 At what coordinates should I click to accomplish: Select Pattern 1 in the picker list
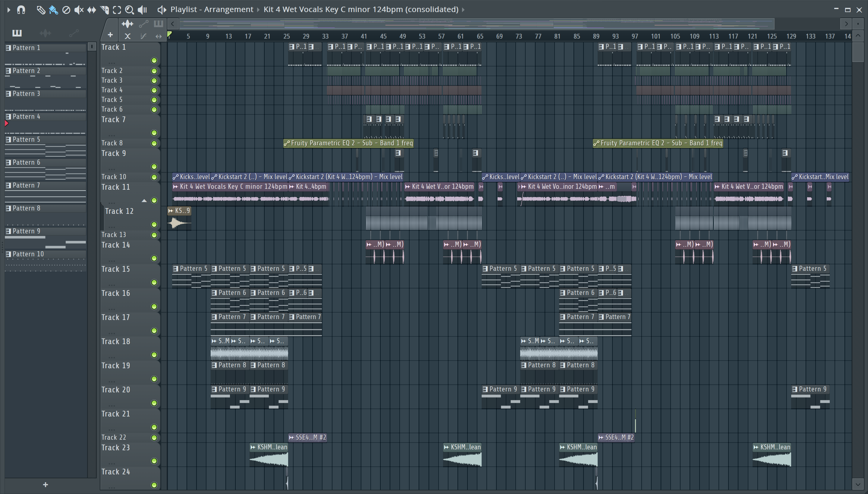pyautogui.click(x=46, y=48)
